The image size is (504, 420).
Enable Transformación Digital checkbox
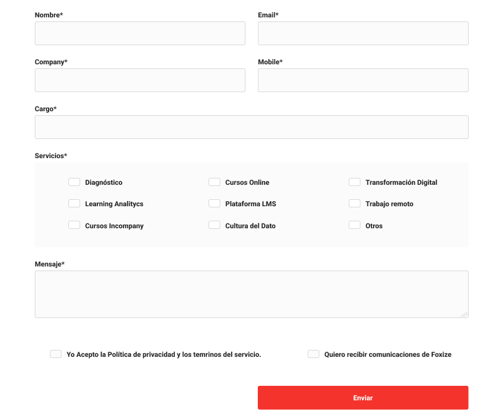pos(355,182)
